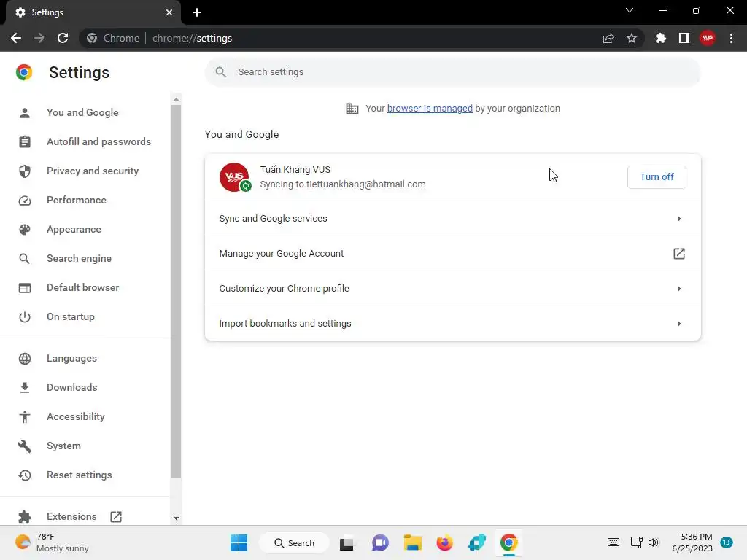Click the Chrome icon on taskbar
747x560 pixels.
[508, 542]
